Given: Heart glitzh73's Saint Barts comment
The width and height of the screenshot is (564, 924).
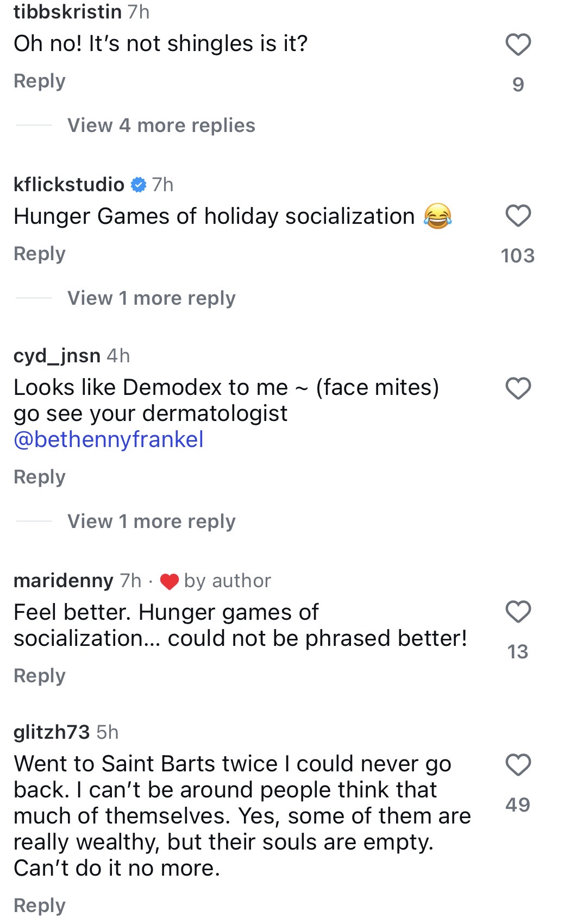Looking at the screenshot, I should pos(518,765).
